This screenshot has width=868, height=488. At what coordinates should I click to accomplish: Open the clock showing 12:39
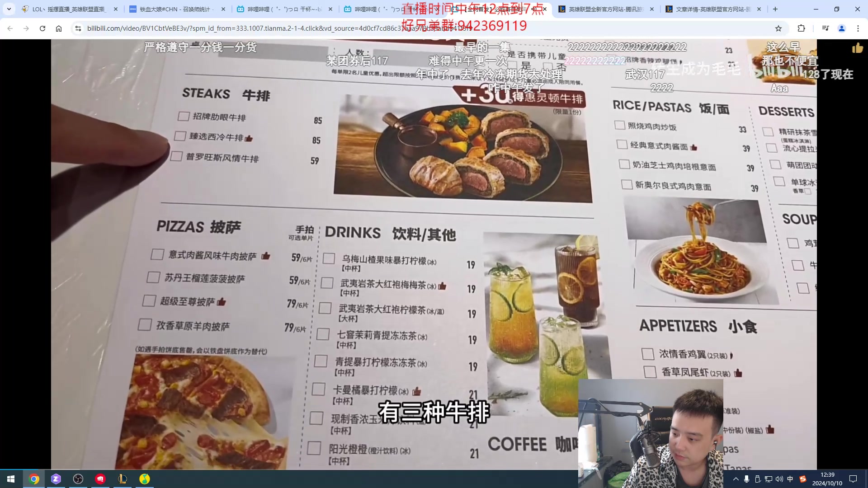pyautogui.click(x=827, y=479)
